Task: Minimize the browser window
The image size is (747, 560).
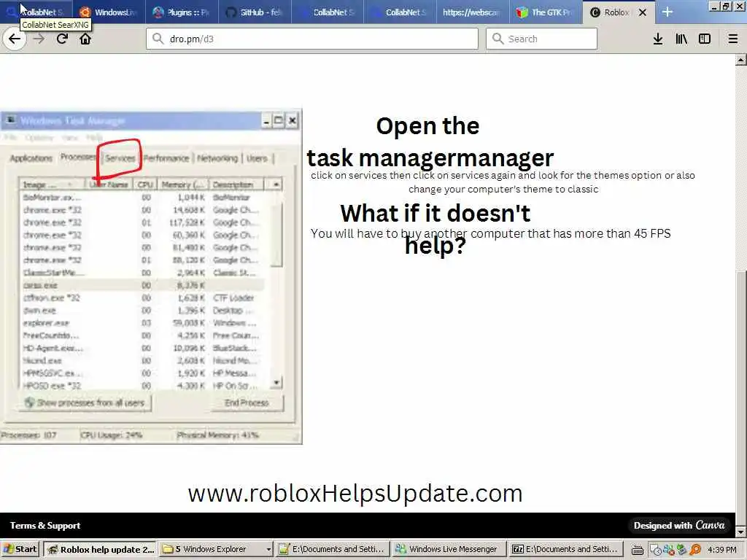Action: tap(713, 6)
